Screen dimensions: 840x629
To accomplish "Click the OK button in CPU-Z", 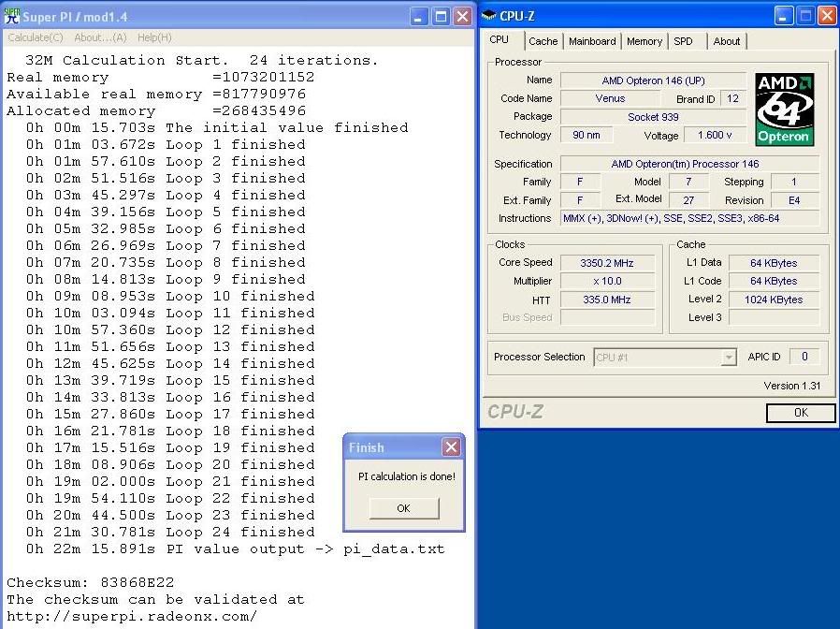I will 801,413.
